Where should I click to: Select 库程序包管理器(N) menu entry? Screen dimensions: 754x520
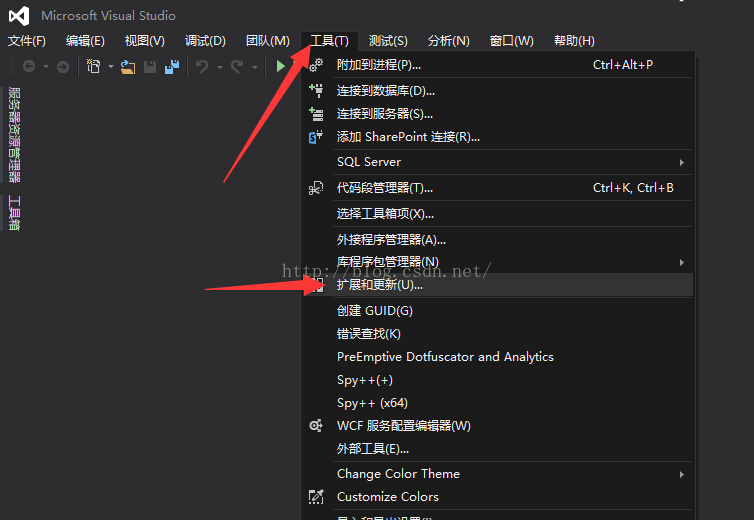(498, 262)
